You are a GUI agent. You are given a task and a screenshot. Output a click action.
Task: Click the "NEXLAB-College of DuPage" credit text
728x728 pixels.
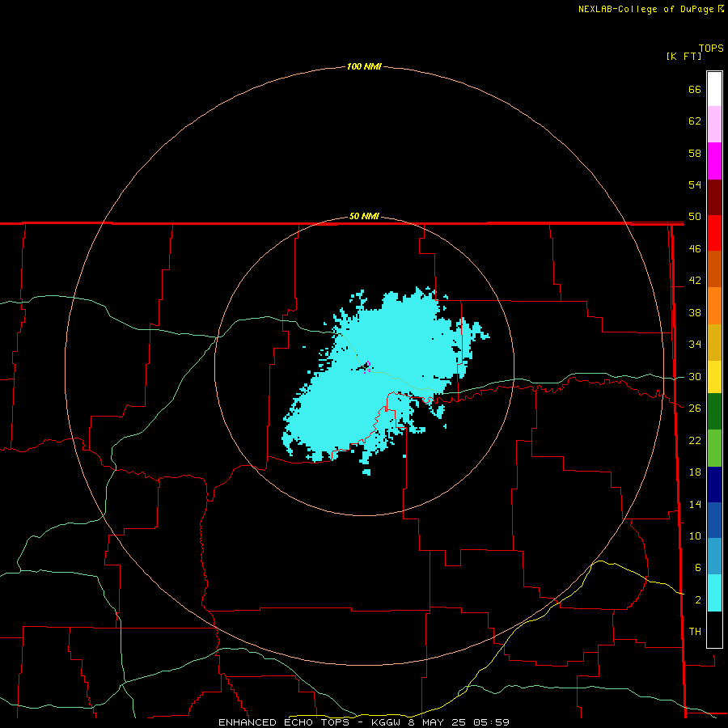tap(647, 9)
